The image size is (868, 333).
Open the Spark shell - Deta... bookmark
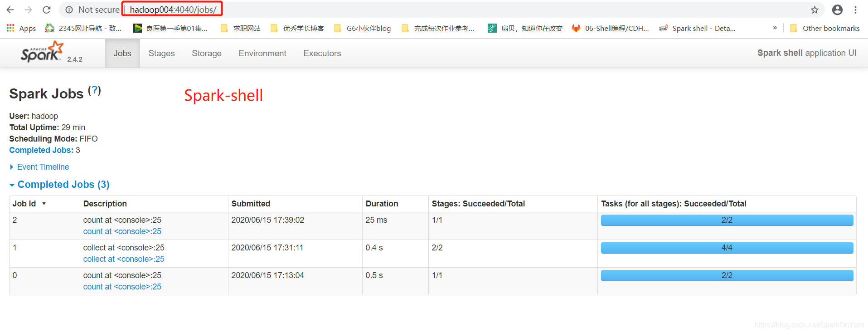pos(697,28)
